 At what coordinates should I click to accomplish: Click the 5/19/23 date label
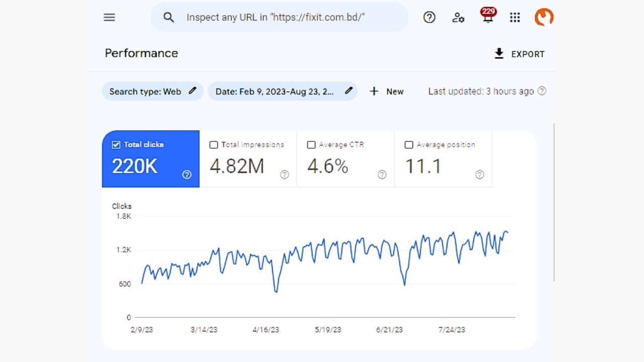click(328, 330)
